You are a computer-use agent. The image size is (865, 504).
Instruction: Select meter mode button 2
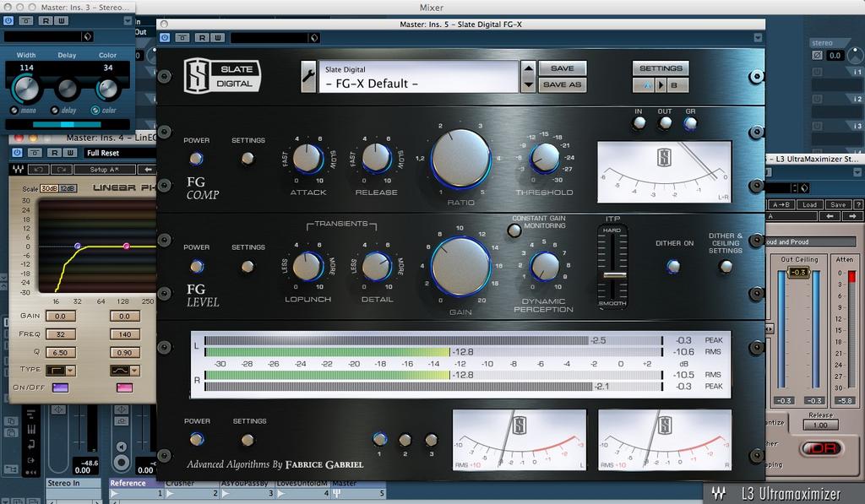coord(405,440)
